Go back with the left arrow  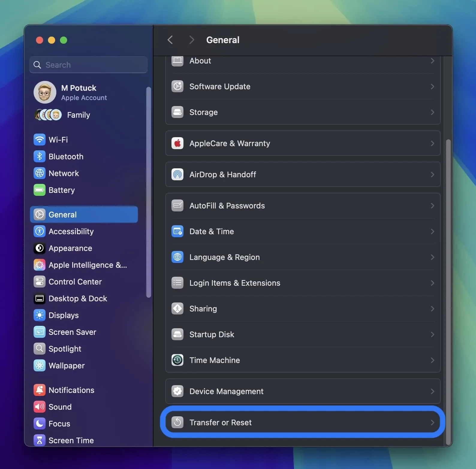click(x=170, y=40)
